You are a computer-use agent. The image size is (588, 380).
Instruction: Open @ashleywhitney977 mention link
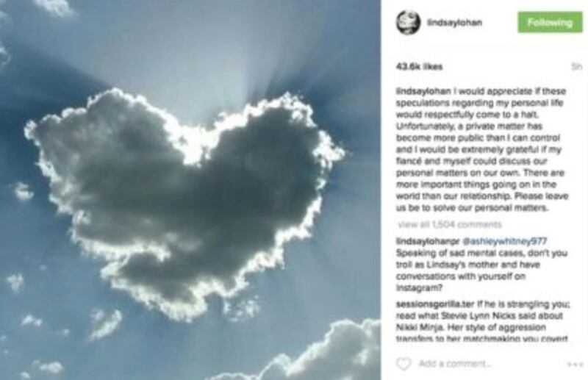pos(505,241)
